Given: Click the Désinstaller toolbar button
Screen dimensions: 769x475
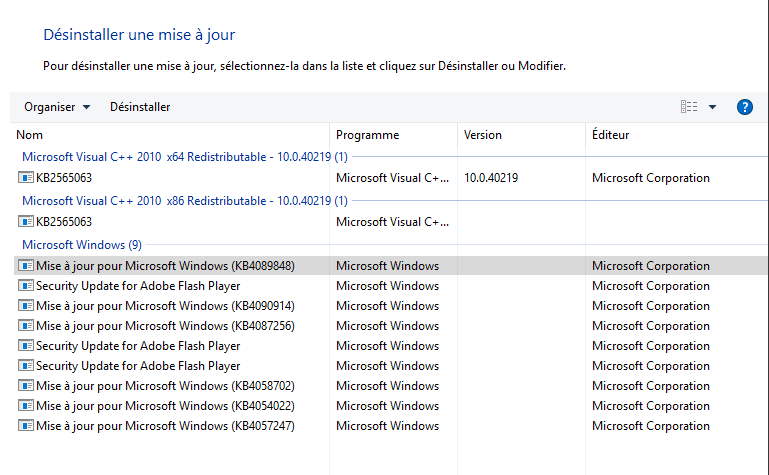Looking at the screenshot, I should [x=140, y=107].
